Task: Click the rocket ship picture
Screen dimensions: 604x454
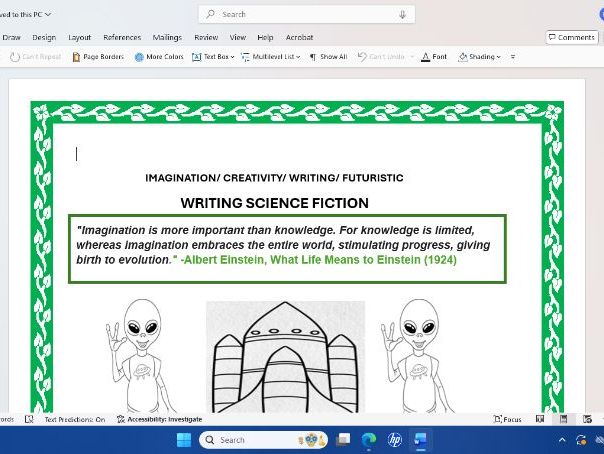Action: pyautogui.click(x=285, y=357)
